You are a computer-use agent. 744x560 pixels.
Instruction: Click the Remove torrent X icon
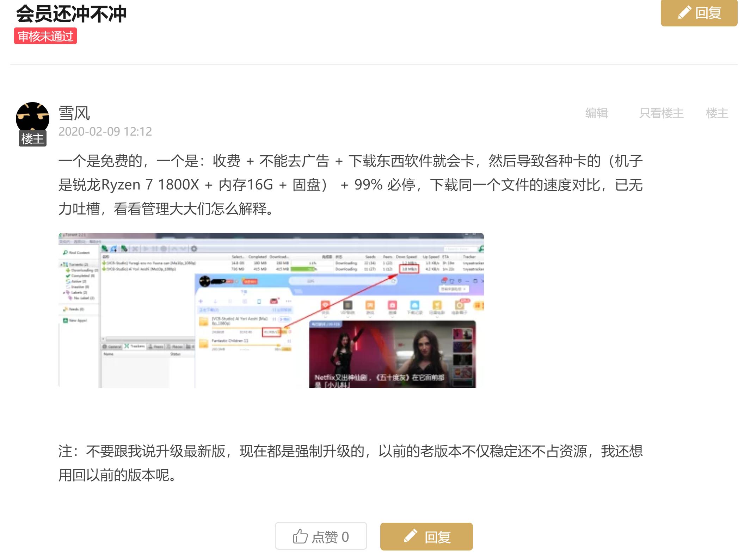(x=135, y=249)
